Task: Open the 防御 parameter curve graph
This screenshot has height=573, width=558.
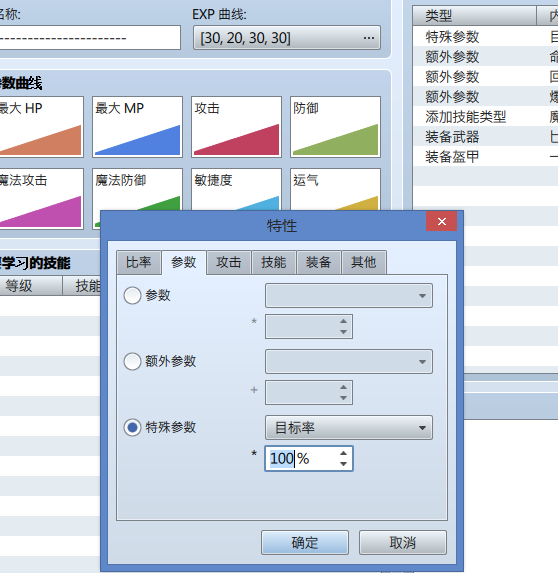Action: (x=335, y=127)
